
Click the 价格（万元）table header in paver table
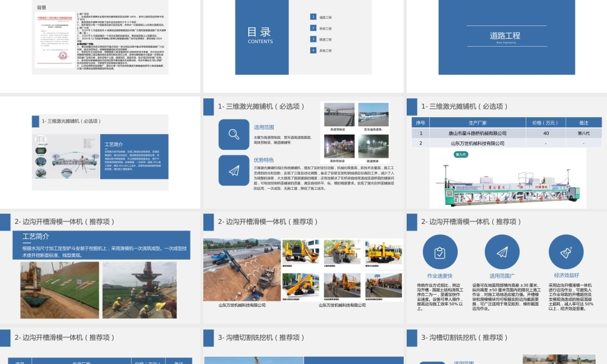[x=546, y=123]
